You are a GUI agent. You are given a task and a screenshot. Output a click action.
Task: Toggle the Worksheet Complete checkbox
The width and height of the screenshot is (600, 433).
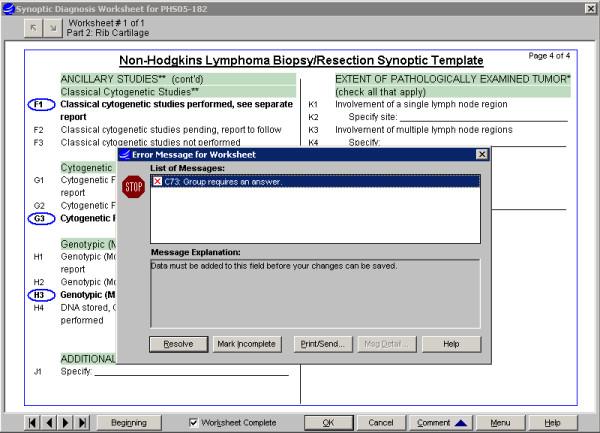coord(194,422)
